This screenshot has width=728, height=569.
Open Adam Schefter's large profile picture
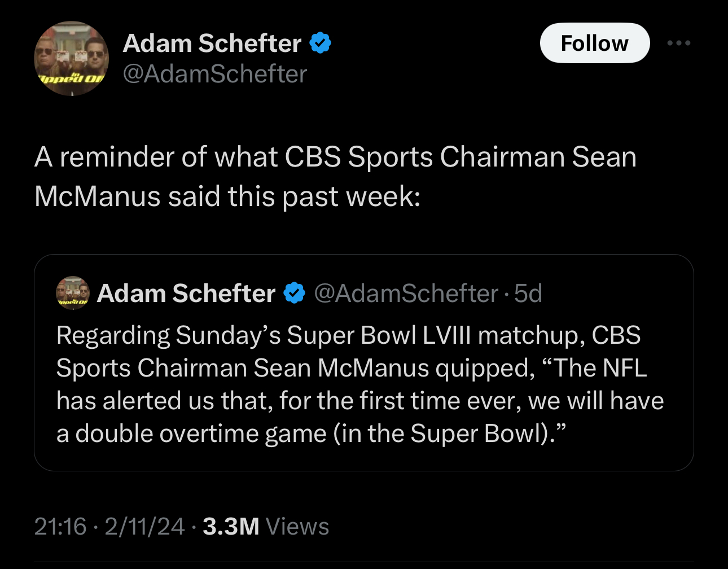[72, 59]
